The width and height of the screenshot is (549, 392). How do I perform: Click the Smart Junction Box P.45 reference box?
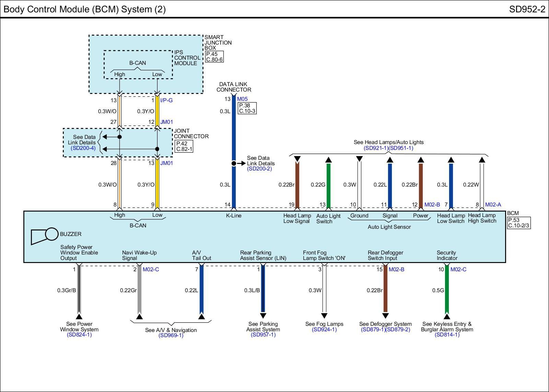(x=214, y=57)
